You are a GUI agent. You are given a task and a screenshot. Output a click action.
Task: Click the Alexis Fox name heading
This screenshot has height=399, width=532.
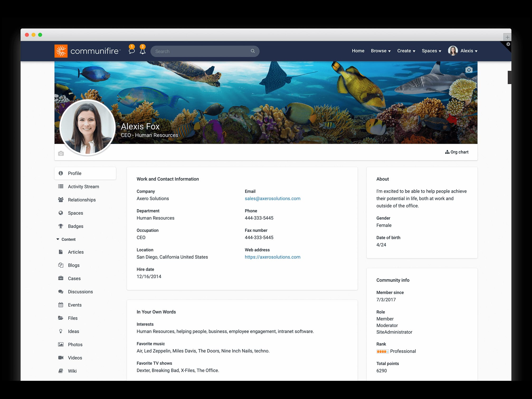[140, 126]
